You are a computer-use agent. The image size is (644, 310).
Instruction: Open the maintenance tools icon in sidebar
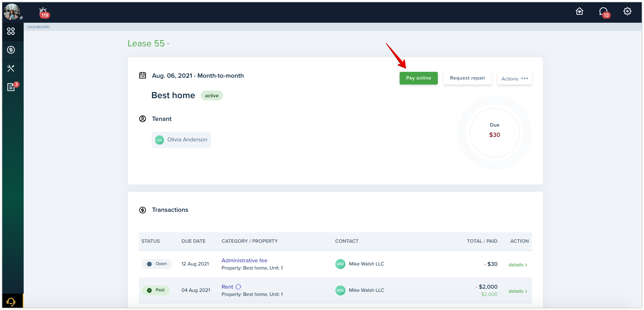[11, 68]
